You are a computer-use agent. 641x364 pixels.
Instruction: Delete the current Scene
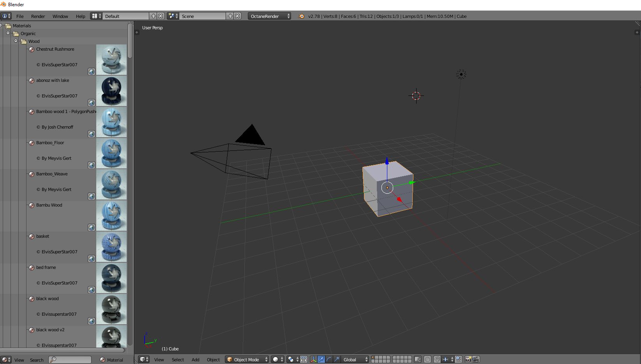click(237, 16)
